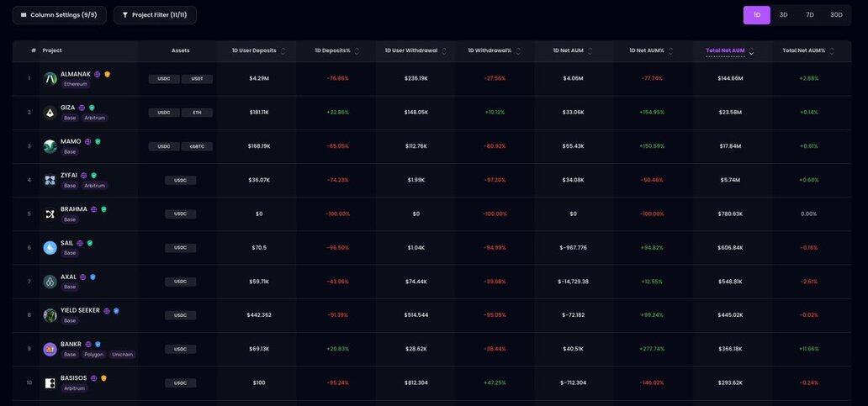868x406 pixels.
Task: Open the Column Settings dropdown
Action: 59,15
